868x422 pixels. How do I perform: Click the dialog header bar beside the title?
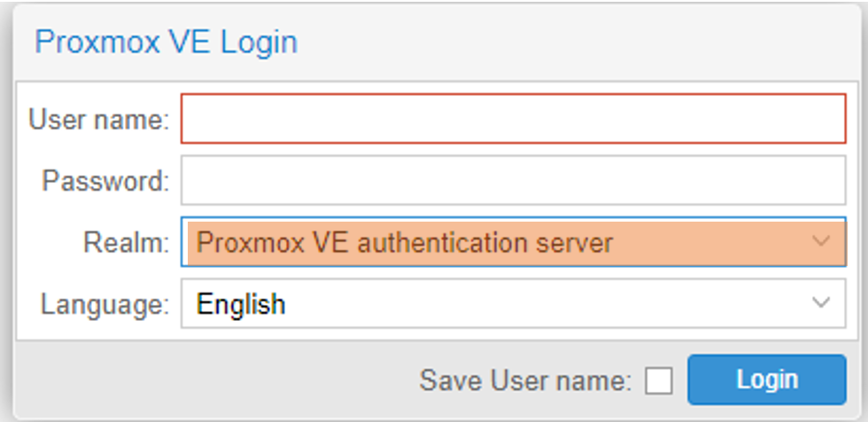tap(576, 43)
